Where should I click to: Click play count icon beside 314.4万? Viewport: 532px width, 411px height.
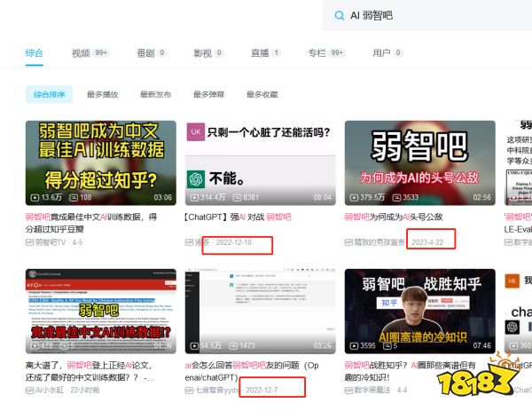click(194, 198)
